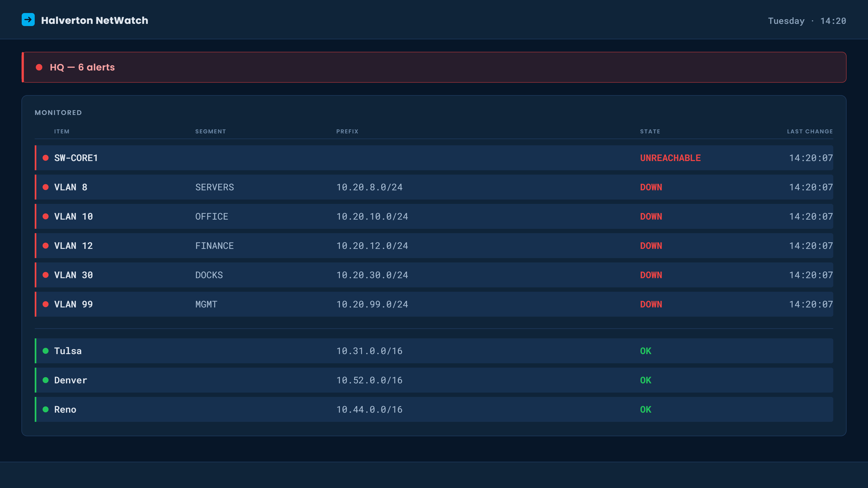868x488 pixels.
Task: Open the HQ — 6 alerts banner
Action: 434,67
